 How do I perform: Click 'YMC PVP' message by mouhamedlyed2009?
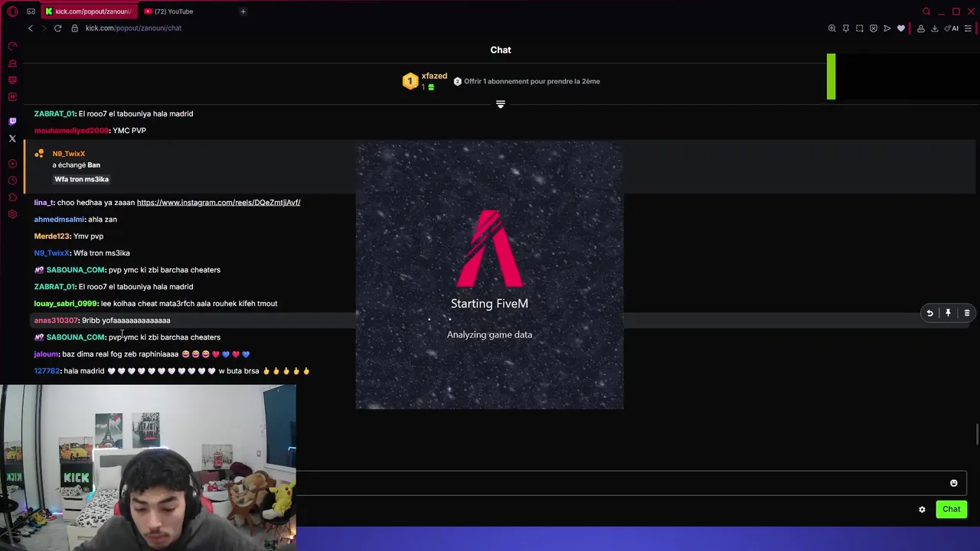coord(129,131)
